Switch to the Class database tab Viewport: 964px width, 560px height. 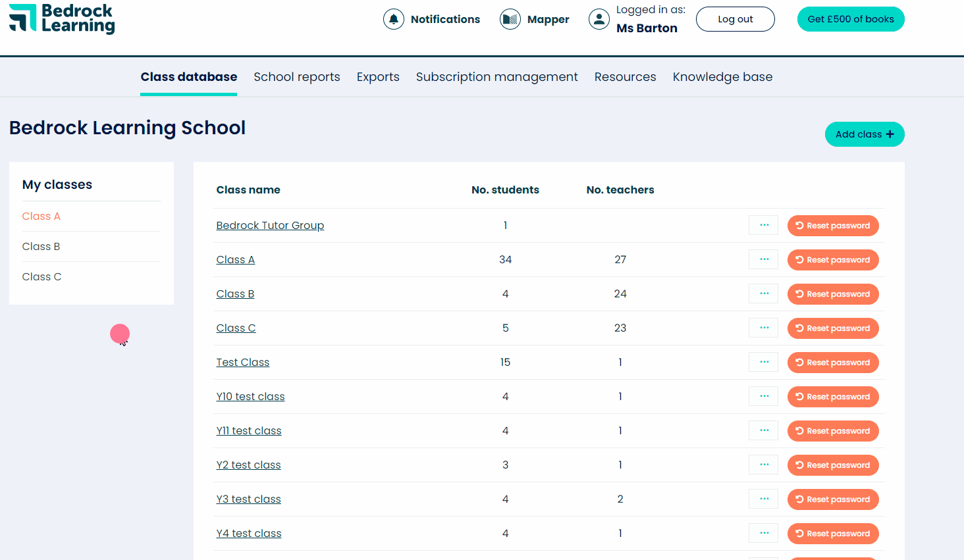pos(189,77)
